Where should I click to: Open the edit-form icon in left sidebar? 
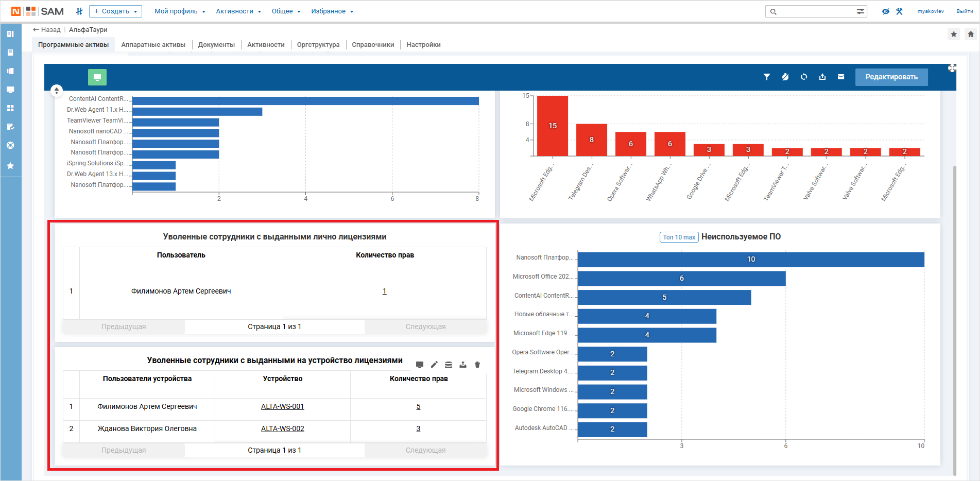tap(10, 127)
